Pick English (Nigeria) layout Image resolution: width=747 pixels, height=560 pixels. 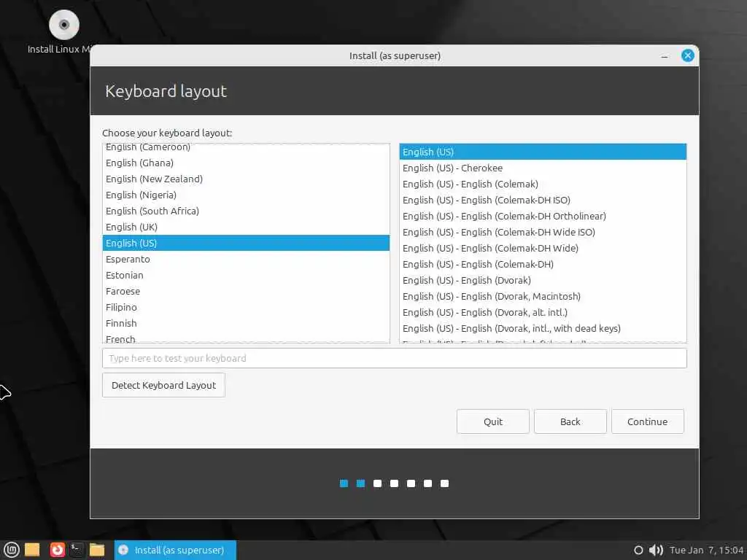click(x=246, y=195)
